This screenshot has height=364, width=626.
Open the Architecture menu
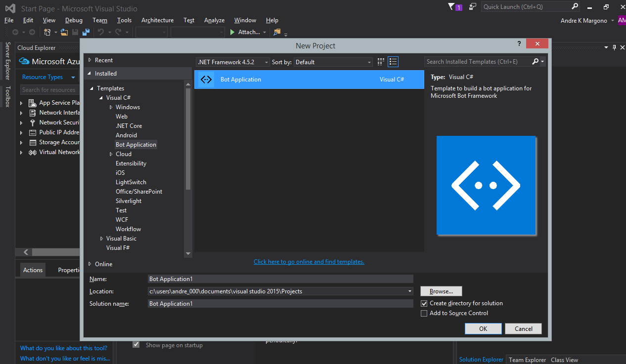click(157, 20)
